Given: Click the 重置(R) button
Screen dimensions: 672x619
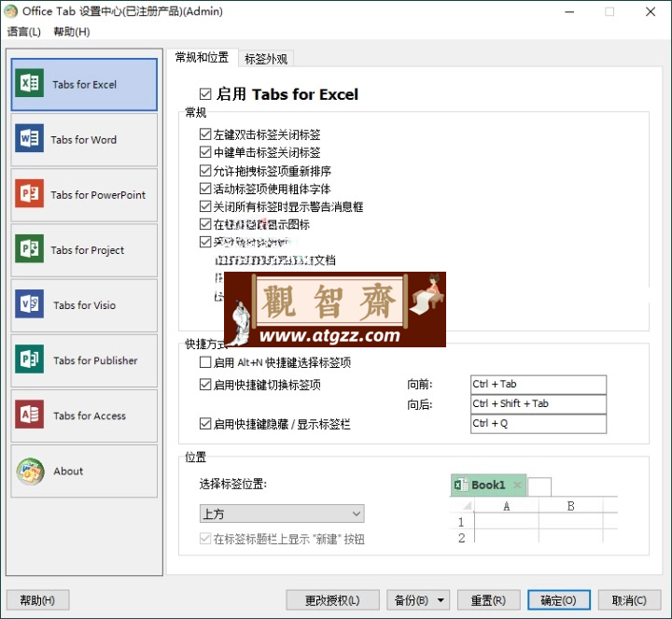Looking at the screenshot, I should pos(488,600).
